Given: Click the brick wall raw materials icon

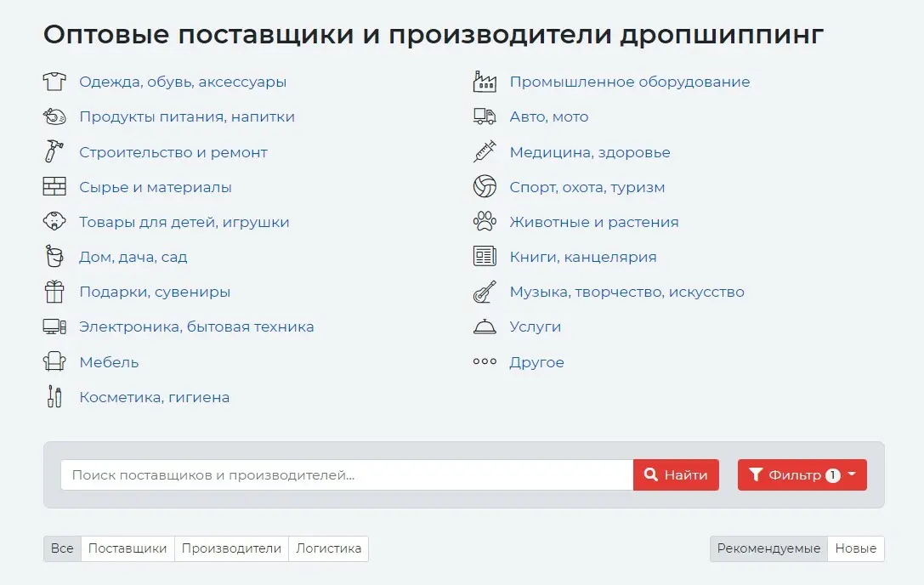Looking at the screenshot, I should coord(54,187).
